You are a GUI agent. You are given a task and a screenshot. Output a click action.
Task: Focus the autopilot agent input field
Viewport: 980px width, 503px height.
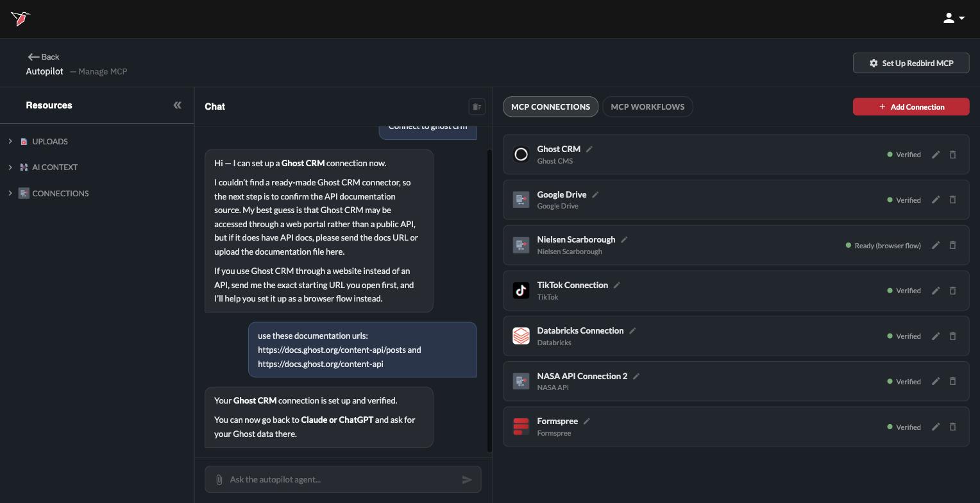[342, 479]
